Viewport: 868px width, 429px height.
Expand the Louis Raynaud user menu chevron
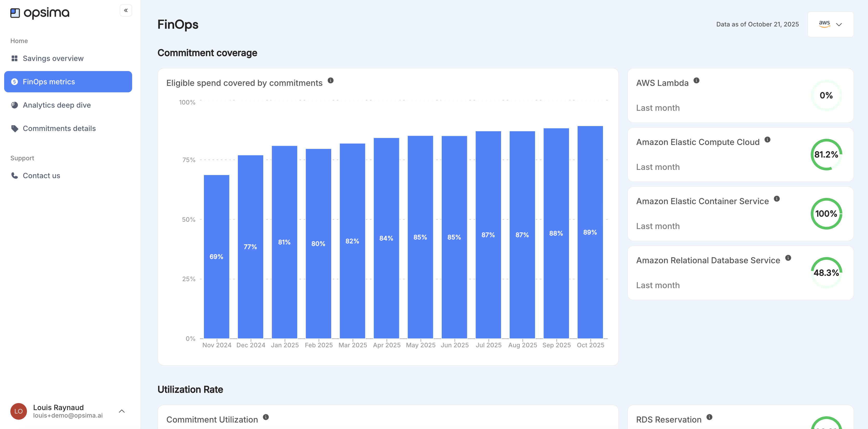pos(122,411)
